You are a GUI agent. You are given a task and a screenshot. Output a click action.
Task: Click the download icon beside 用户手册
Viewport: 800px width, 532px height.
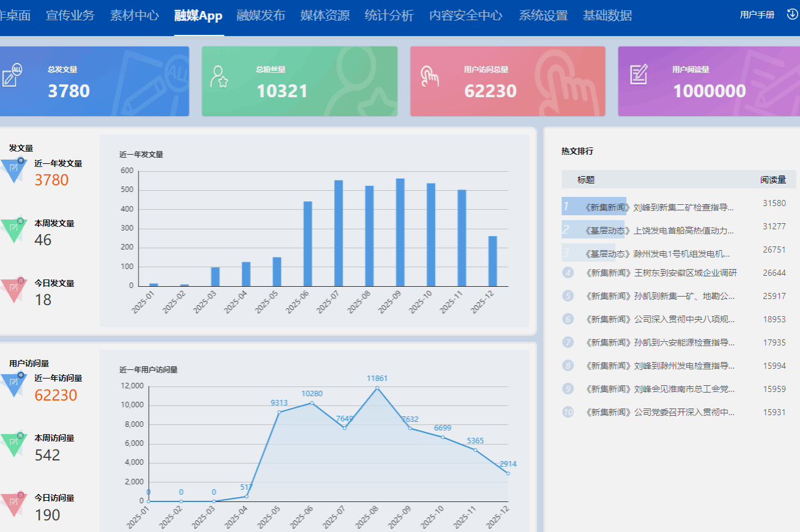[x=791, y=15]
